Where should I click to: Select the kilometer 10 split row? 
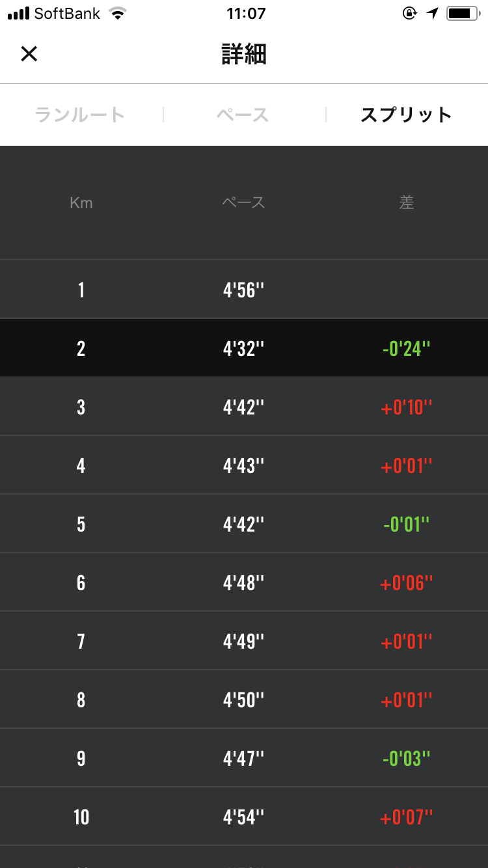tap(244, 817)
